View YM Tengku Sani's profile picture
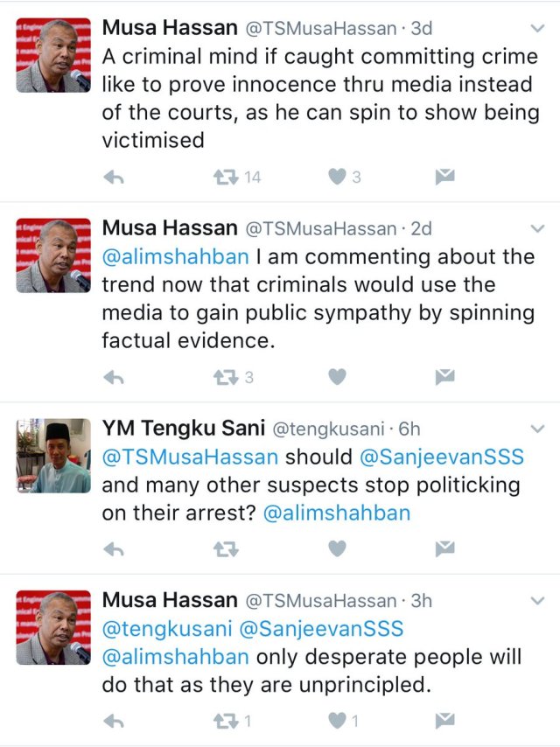 pos(53,456)
